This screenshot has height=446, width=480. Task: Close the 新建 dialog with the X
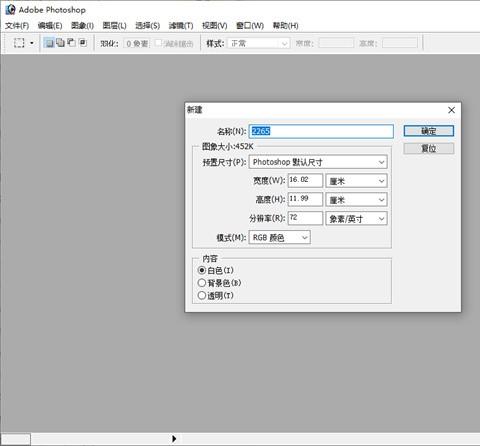click(x=451, y=110)
